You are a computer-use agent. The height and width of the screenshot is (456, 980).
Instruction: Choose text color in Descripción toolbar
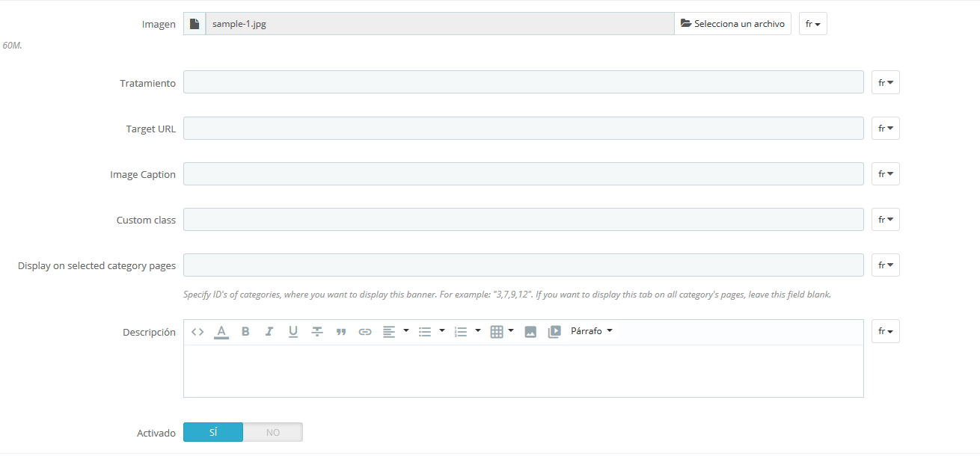tap(221, 332)
